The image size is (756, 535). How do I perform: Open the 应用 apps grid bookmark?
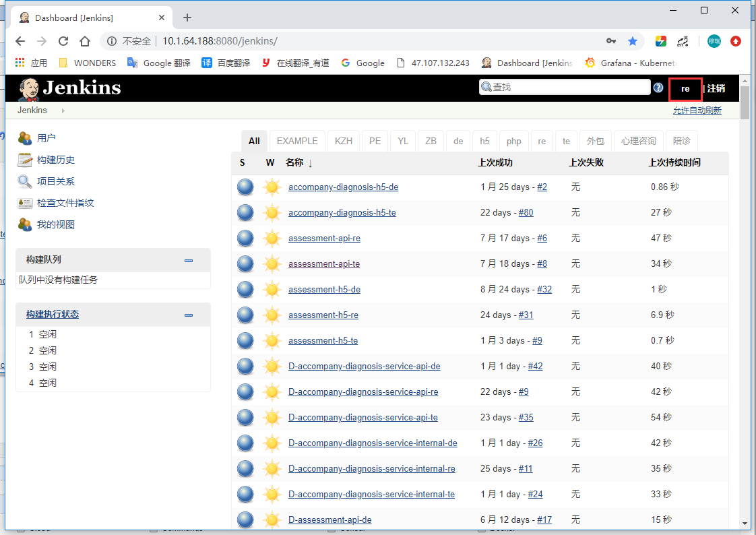tap(32, 63)
